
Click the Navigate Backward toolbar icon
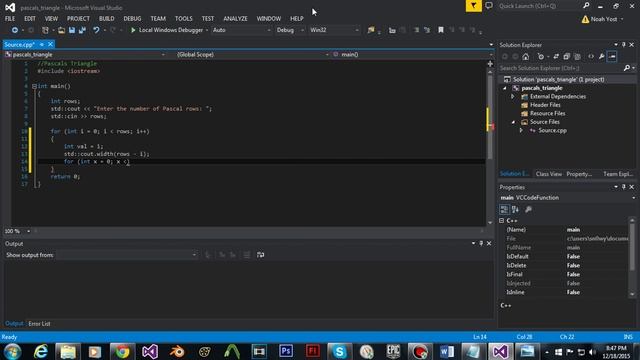point(15,30)
